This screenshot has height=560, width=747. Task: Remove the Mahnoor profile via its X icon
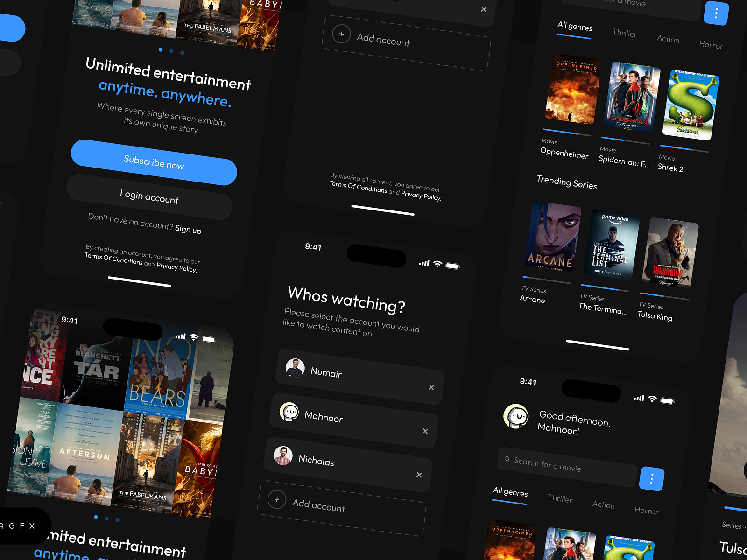pyautogui.click(x=425, y=431)
